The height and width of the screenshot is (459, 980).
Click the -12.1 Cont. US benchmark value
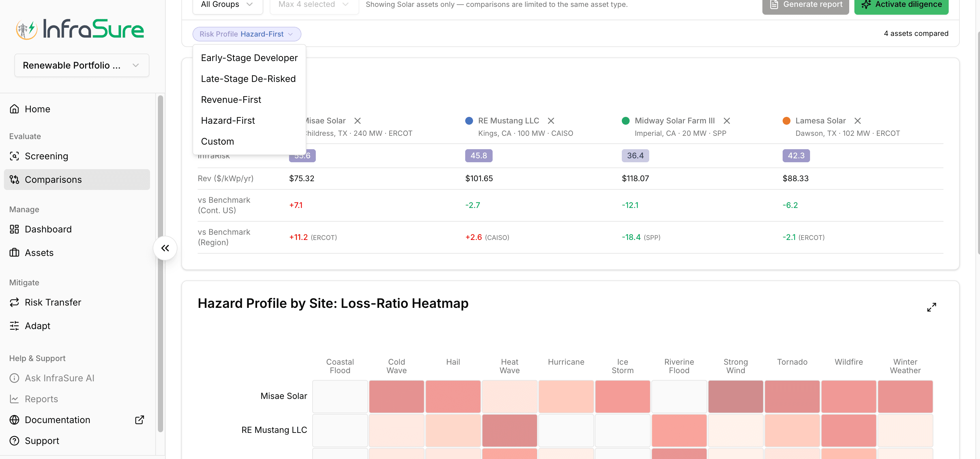630,206
